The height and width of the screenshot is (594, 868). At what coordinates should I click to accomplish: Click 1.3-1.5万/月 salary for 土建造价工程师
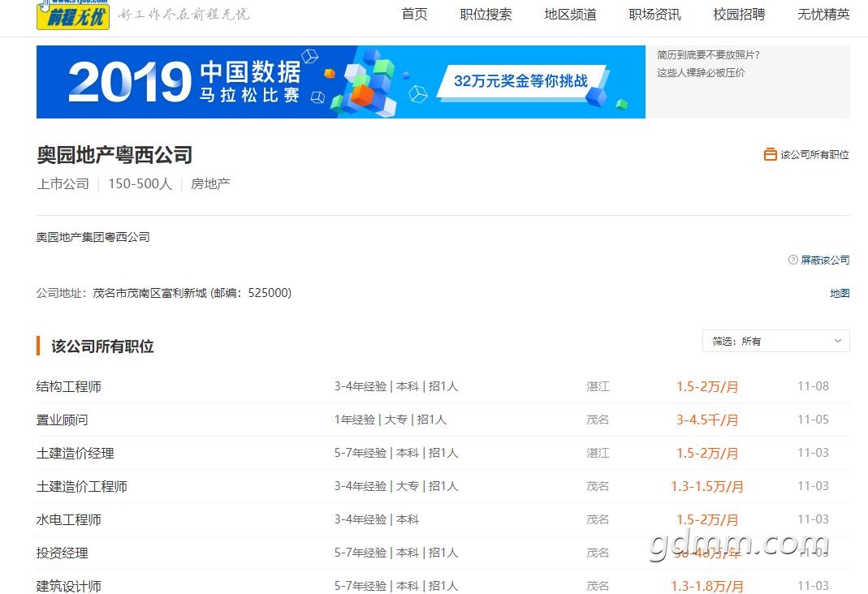pos(707,486)
